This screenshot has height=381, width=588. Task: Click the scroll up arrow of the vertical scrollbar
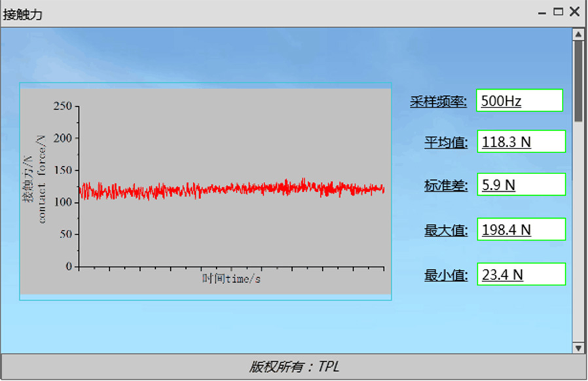[578, 35]
